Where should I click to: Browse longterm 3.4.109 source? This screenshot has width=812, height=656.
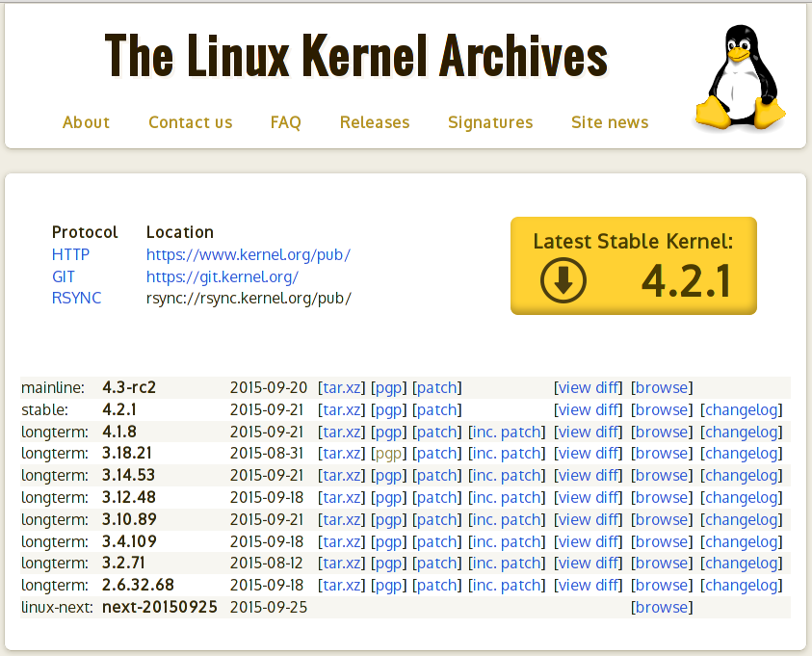click(662, 541)
